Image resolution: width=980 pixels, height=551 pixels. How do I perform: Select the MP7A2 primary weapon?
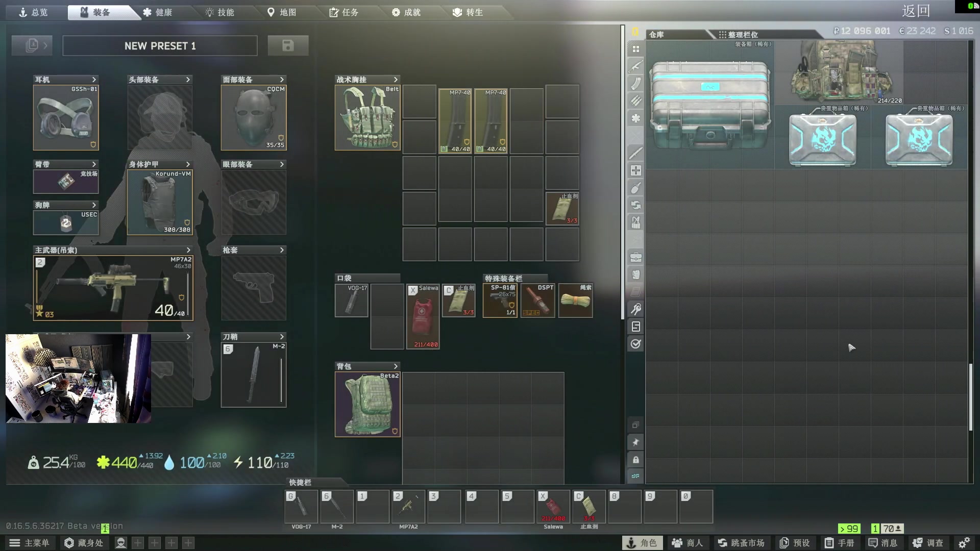(113, 288)
